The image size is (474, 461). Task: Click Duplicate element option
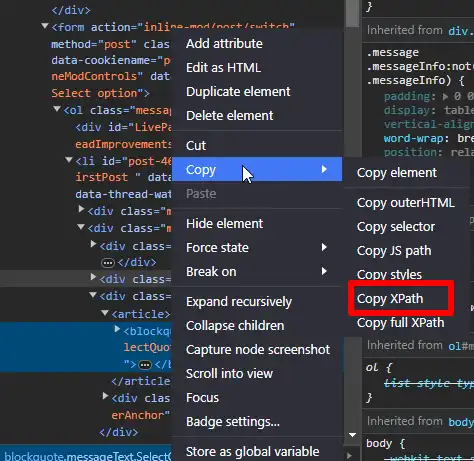click(238, 92)
